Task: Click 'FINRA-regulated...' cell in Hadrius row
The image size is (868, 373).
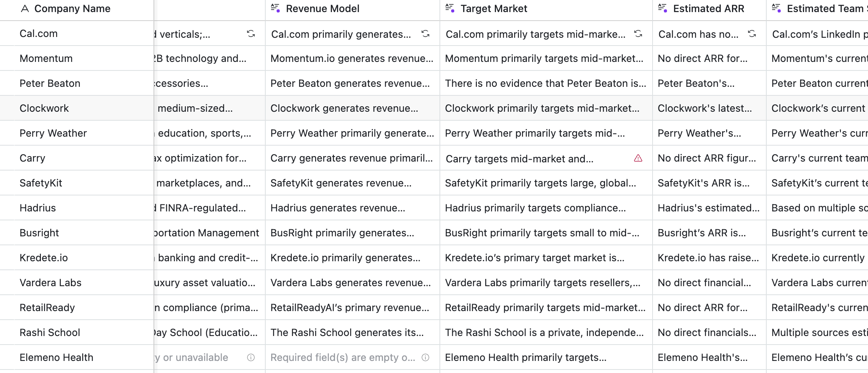Action: (x=210, y=208)
